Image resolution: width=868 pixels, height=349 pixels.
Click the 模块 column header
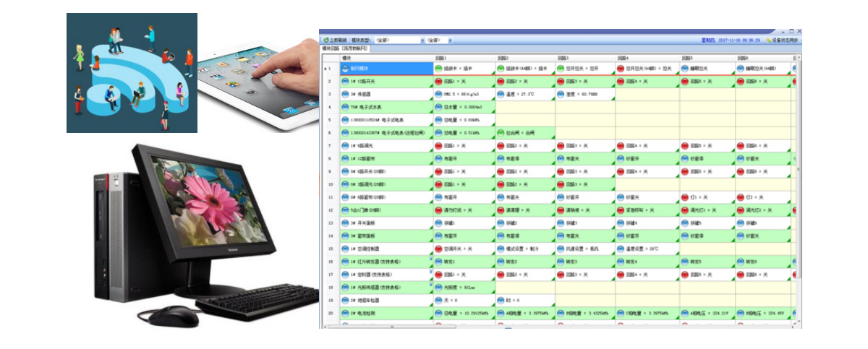(385, 56)
